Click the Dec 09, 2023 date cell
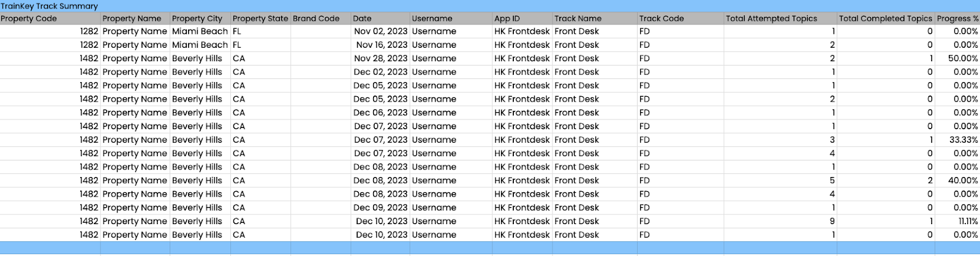This screenshot has width=980, height=256. 380,208
